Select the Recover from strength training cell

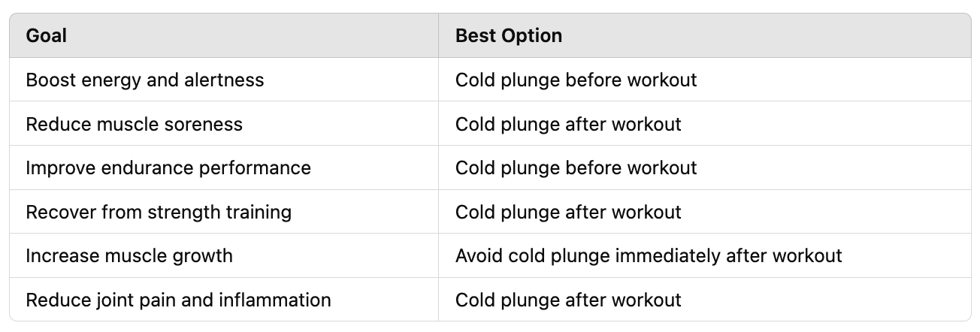pyautogui.click(x=224, y=212)
